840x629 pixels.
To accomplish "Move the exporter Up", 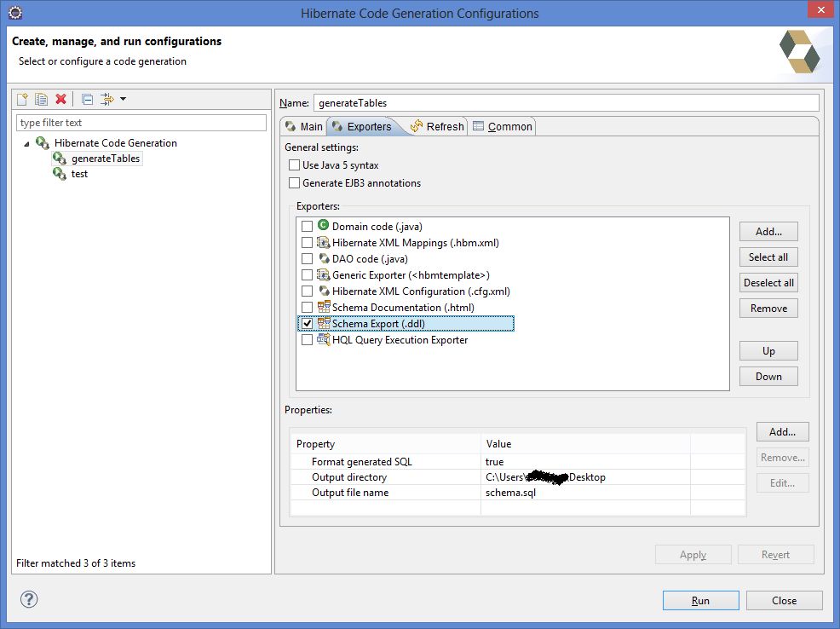I will point(768,351).
